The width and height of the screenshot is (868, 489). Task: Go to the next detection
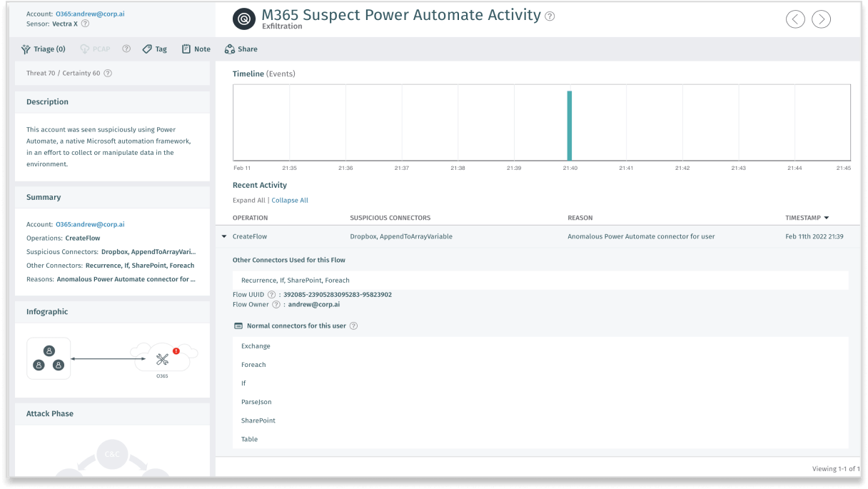[821, 19]
